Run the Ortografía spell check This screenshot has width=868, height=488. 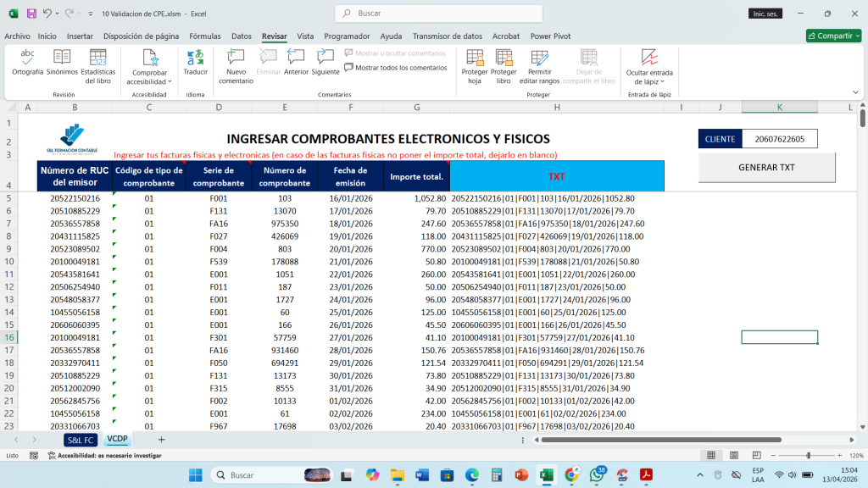point(27,63)
